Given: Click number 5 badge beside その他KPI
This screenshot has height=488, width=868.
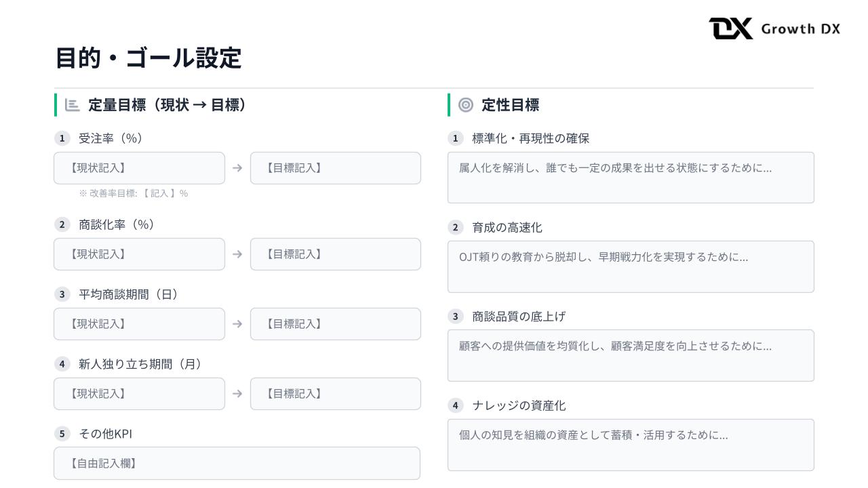Looking at the screenshot, I should 62,434.
